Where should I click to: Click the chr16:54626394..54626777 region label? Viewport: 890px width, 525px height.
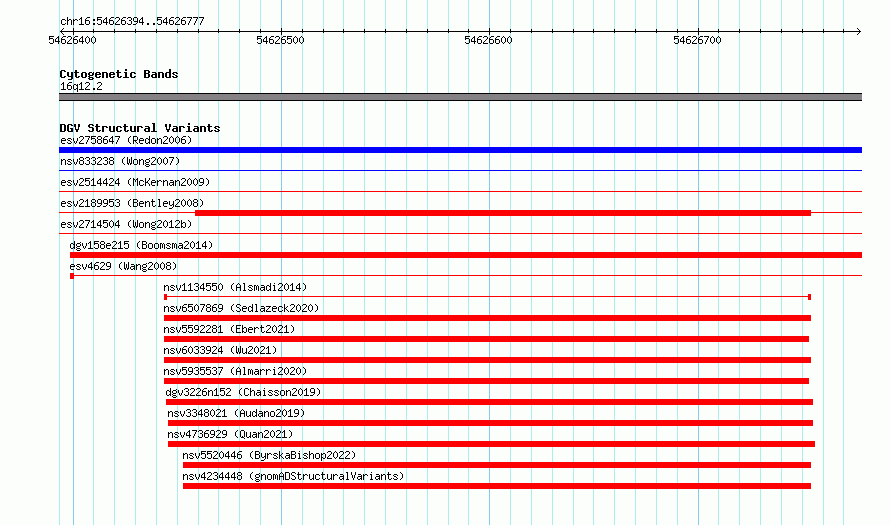[132, 22]
